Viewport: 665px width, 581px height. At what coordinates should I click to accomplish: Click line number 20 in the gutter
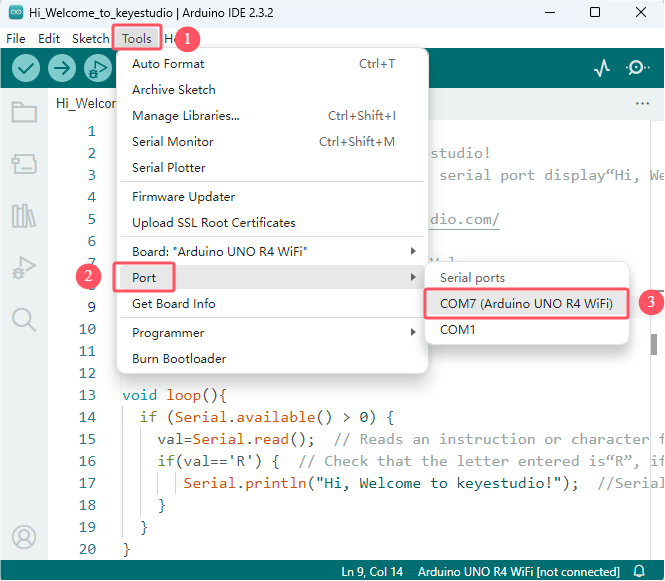[x=87, y=549]
